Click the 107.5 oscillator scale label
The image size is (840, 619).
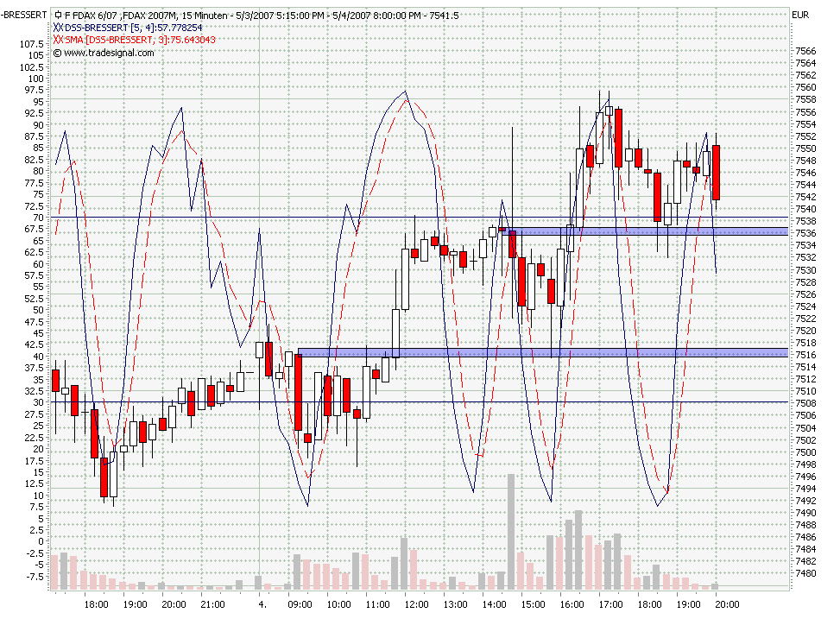(32, 44)
